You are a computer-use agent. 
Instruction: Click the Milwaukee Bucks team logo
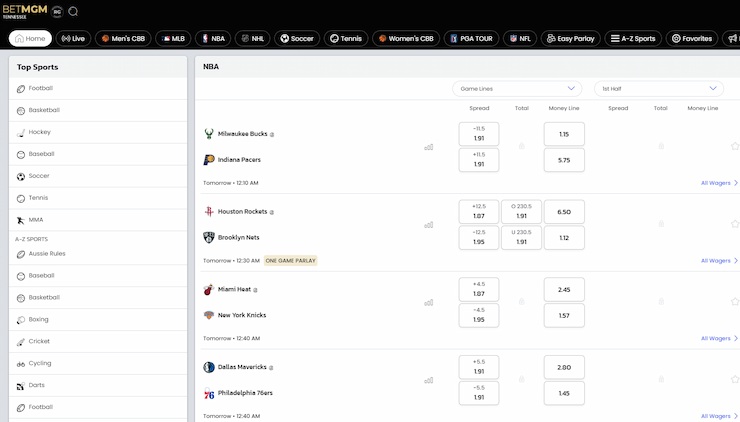coord(209,134)
